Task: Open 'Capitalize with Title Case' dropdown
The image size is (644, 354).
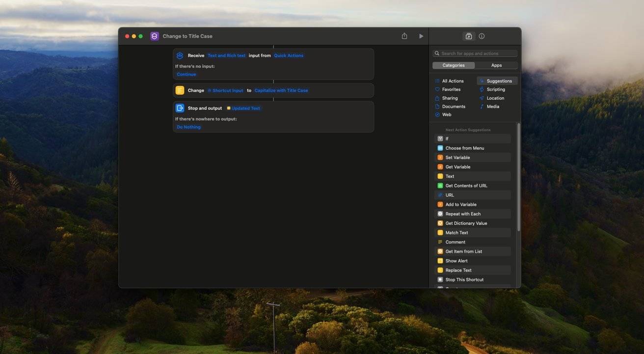Action: (x=281, y=90)
